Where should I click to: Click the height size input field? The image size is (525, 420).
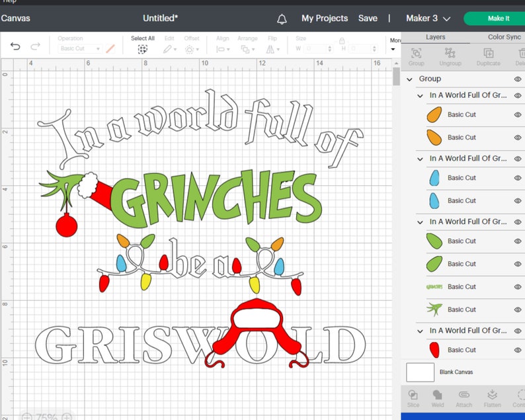click(362, 49)
